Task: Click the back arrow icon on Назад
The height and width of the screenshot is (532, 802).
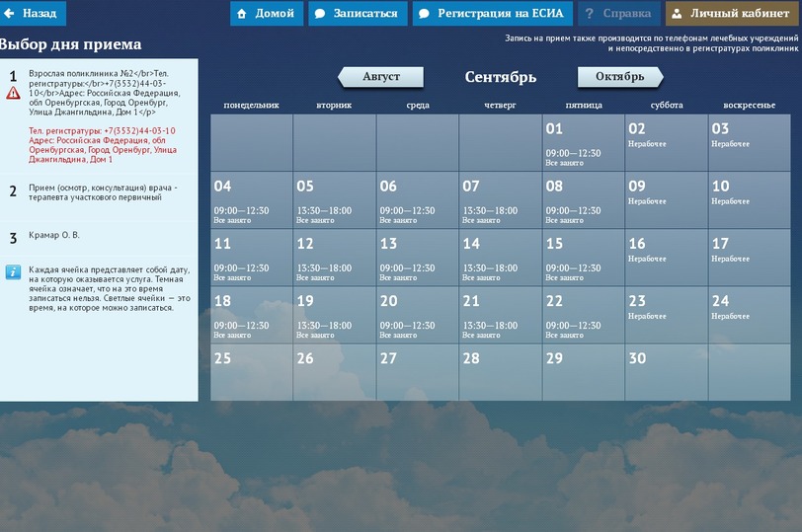Action: click(x=10, y=14)
